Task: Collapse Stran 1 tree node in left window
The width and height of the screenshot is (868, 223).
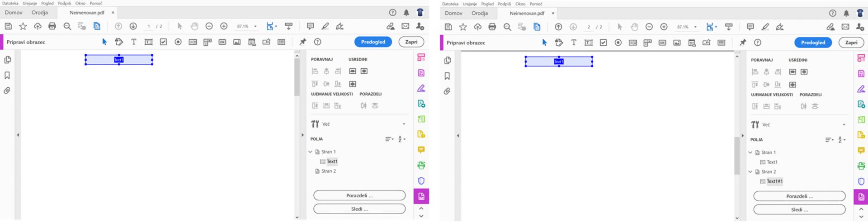Action: tap(310, 152)
